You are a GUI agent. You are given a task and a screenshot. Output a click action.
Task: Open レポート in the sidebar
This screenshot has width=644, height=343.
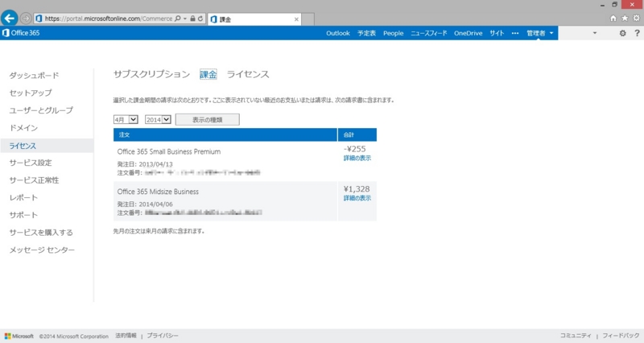click(23, 197)
